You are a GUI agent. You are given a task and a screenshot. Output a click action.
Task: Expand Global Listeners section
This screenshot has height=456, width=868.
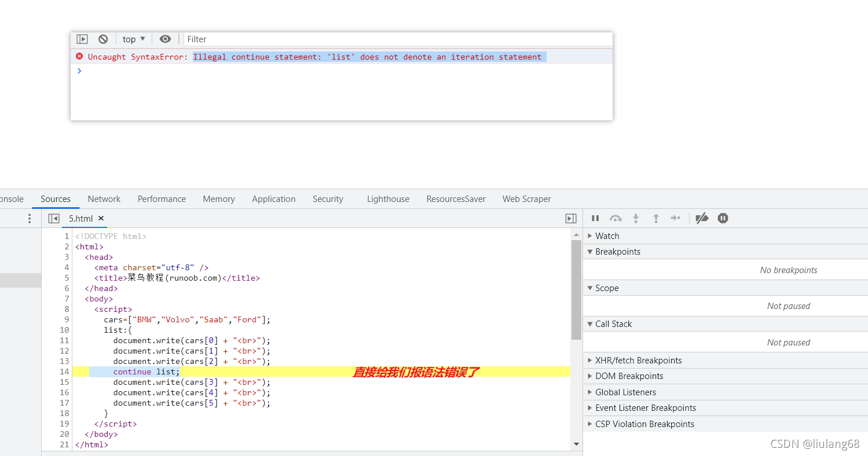(x=726, y=392)
